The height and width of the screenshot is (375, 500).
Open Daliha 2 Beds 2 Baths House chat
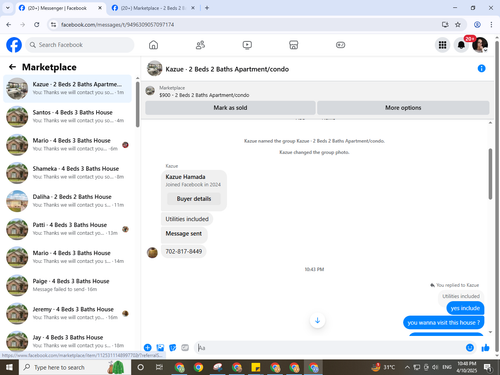67,201
